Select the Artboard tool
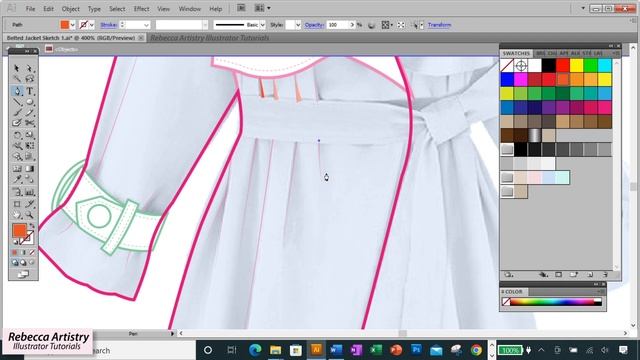640x360 pixels. tap(17, 204)
